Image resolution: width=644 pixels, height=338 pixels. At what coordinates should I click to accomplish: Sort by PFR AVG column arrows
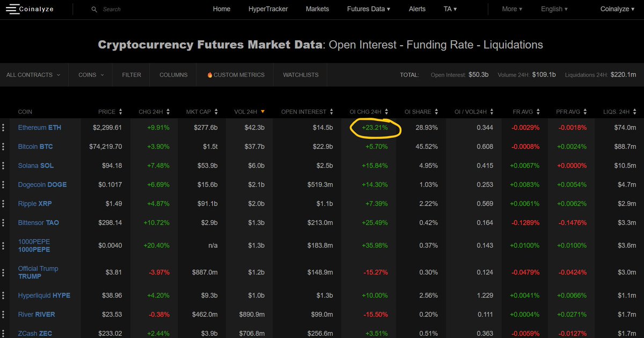[x=586, y=112]
